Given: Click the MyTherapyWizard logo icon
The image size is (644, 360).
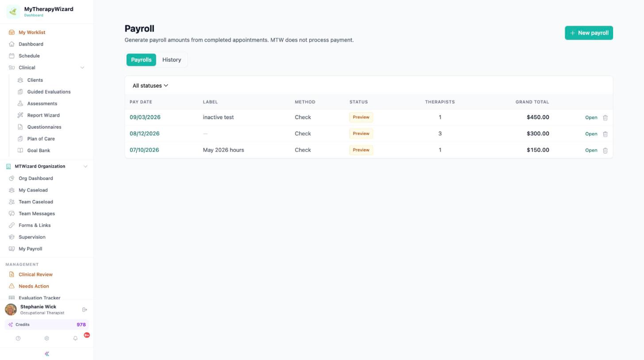Looking at the screenshot, I should [x=13, y=11].
